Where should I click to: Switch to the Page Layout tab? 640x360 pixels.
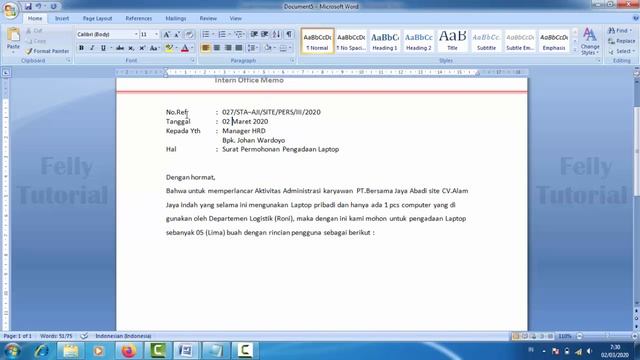97,18
